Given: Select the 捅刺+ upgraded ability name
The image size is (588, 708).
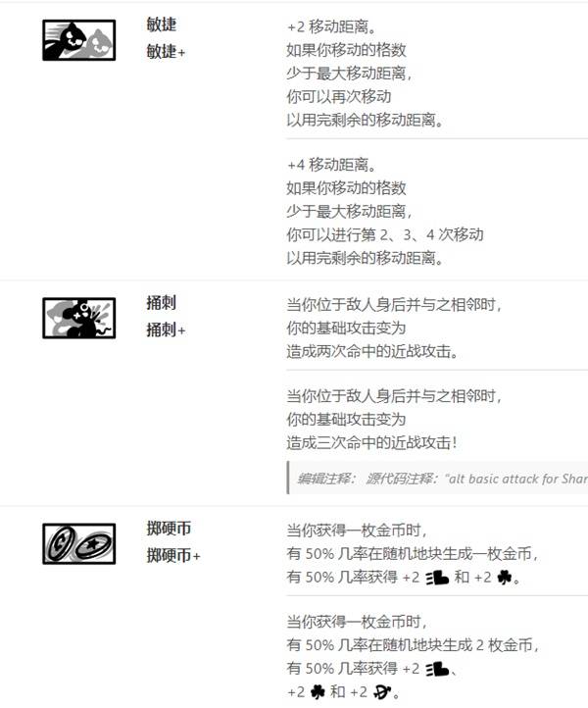Looking at the screenshot, I should 166,329.
